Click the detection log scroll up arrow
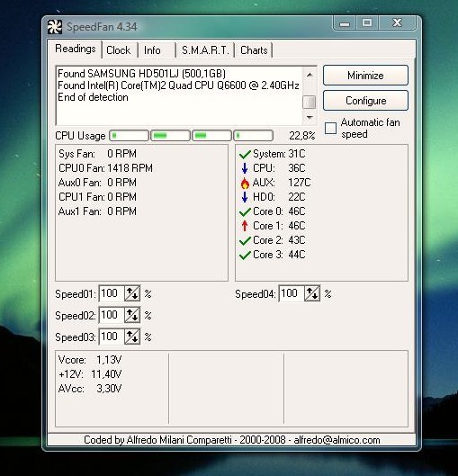Image resolution: width=458 pixels, height=476 pixels. [x=310, y=75]
